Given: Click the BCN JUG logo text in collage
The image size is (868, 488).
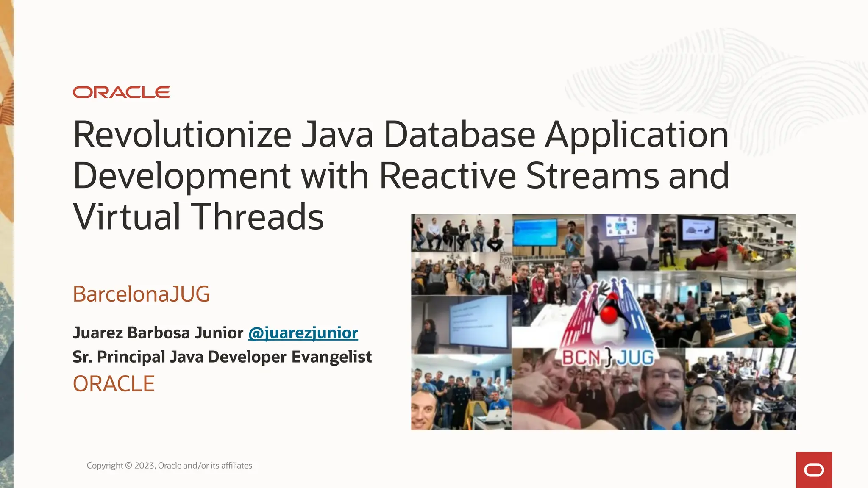Looking at the screenshot, I should pos(607,358).
